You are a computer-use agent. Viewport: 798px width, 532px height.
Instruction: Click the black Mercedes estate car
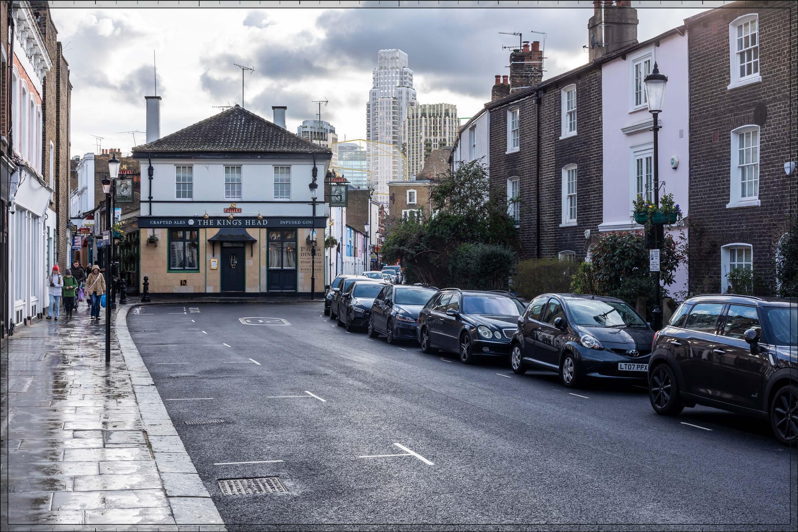472,324
